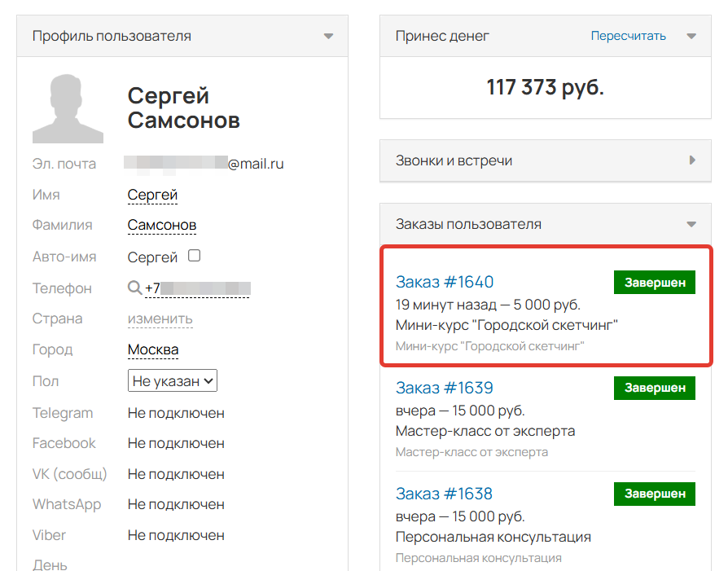Click the phone number starting with +7

[198, 288]
